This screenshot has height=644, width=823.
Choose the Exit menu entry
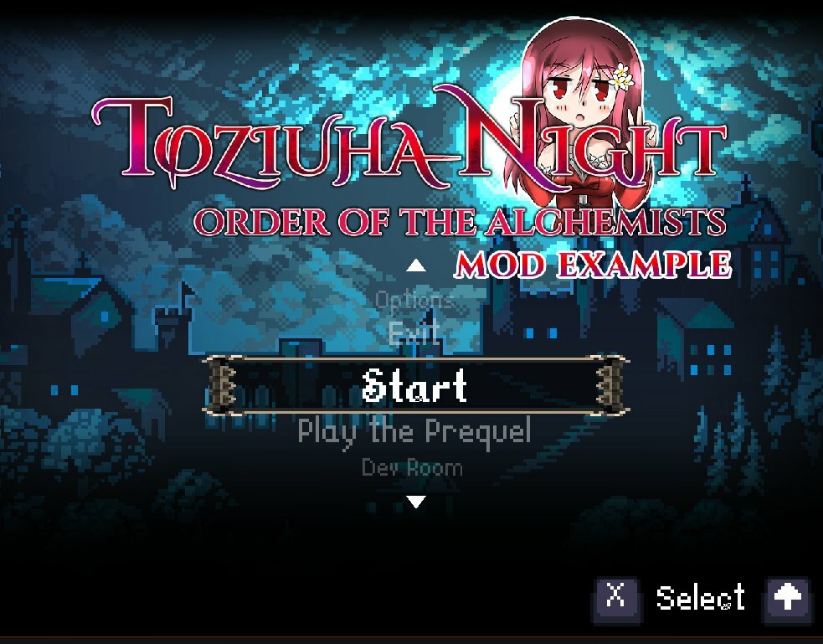pos(414,332)
